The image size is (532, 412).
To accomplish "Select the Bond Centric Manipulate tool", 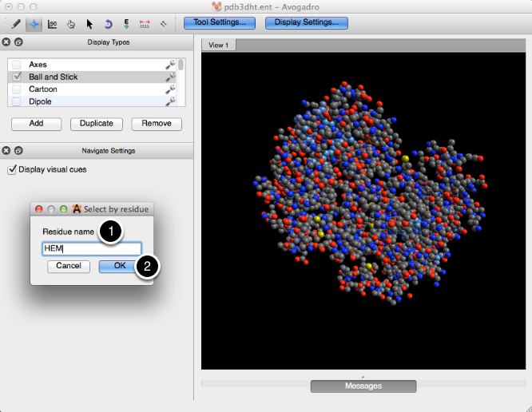I will (52, 24).
